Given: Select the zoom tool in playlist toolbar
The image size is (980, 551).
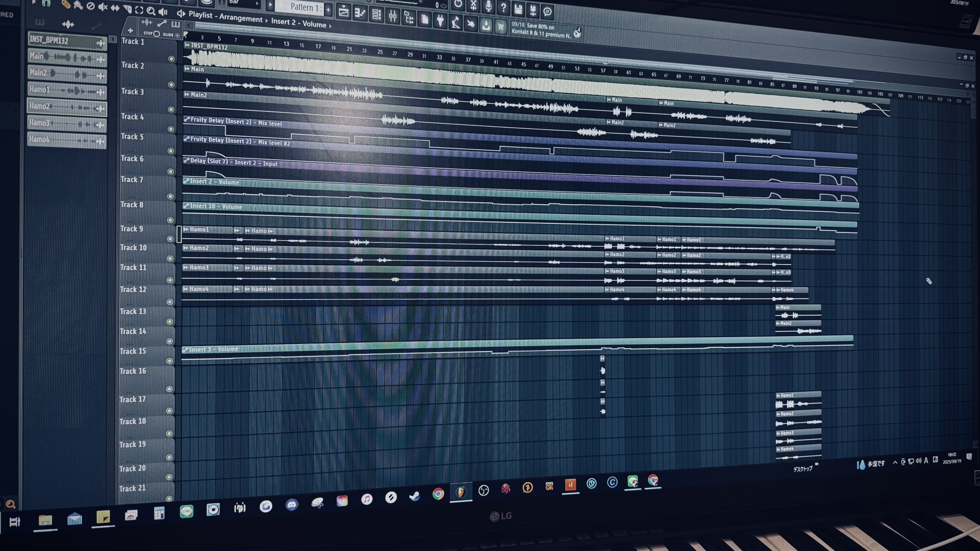Looking at the screenshot, I should coord(151,11).
